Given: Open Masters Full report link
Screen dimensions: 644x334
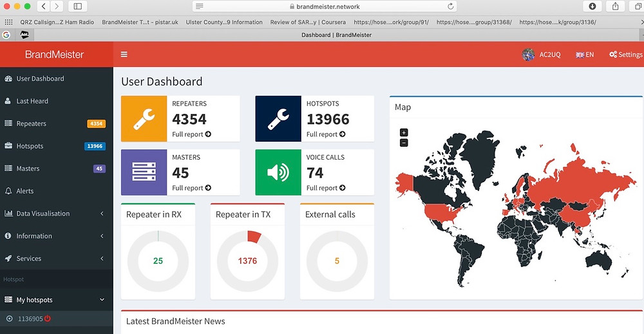Looking at the screenshot, I should (191, 188).
